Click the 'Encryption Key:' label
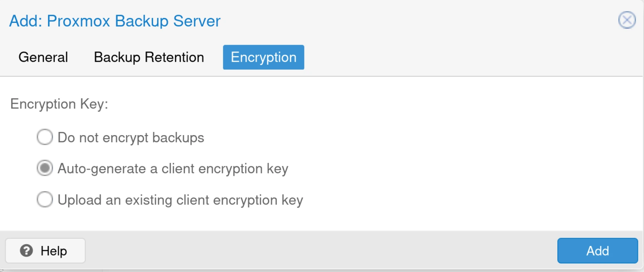 59,104
